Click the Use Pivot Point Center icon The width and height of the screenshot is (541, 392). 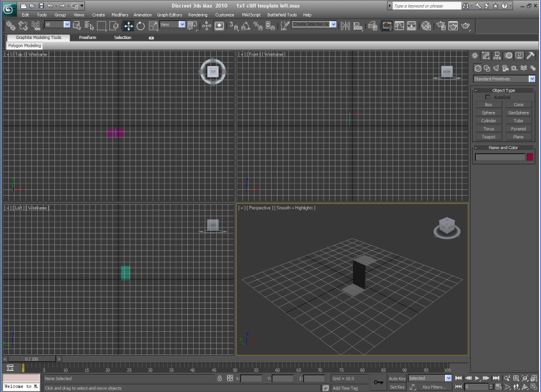click(x=192, y=26)
